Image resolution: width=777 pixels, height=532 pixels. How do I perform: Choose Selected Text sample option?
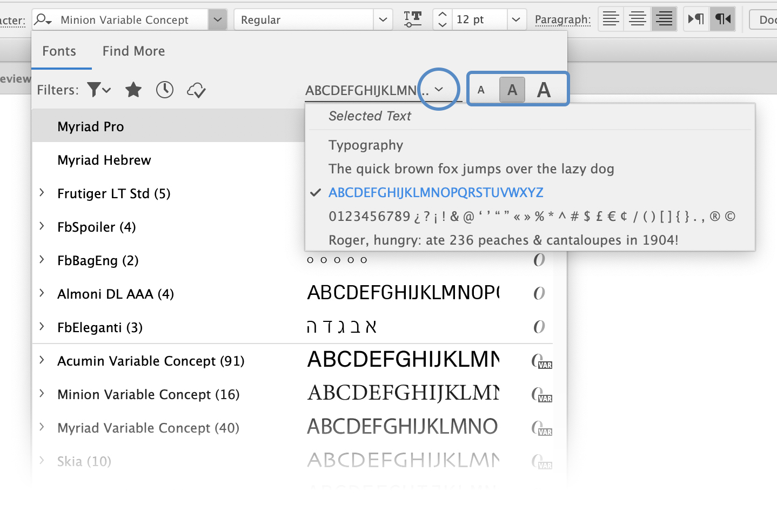pyautogui.click(x=370, y=116)
